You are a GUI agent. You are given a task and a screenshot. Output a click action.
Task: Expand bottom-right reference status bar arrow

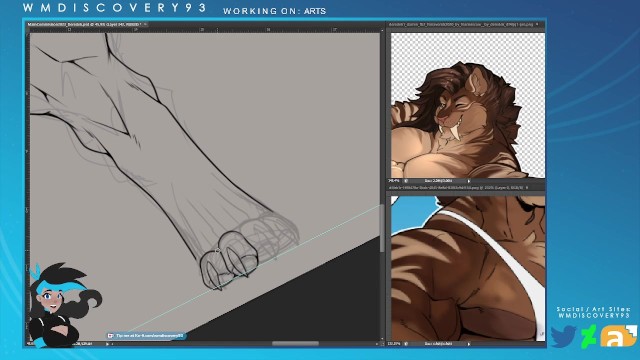pyautogui.click(x=469, y=344)
